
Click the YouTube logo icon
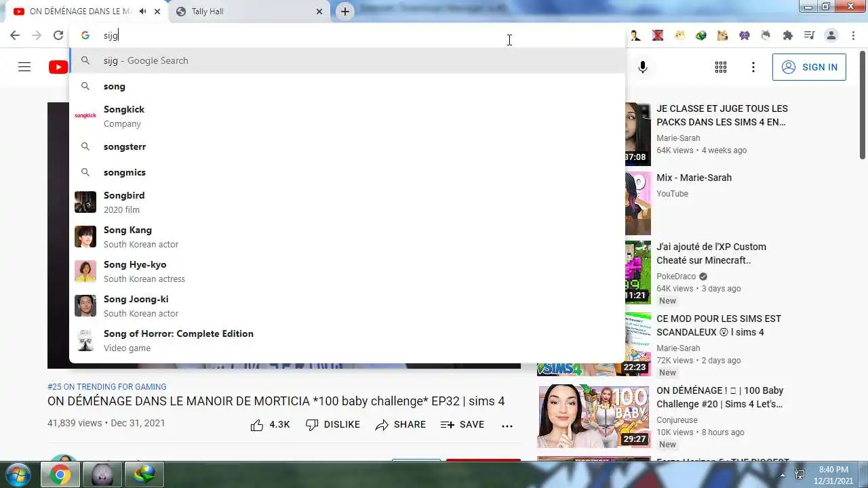point(58,67)
